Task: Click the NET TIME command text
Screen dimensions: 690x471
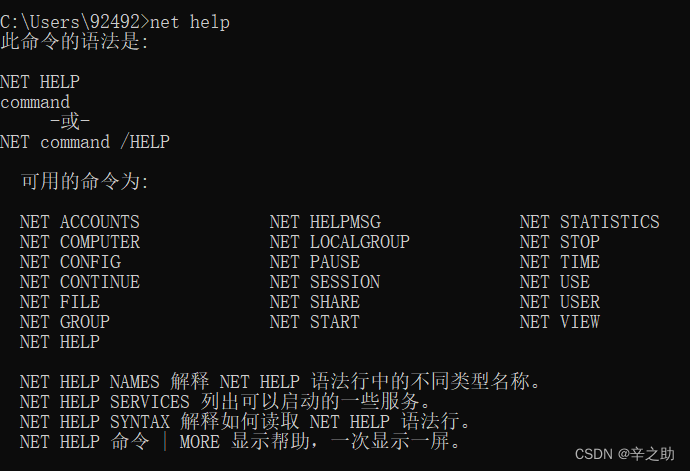Action: tap(560, 262)
